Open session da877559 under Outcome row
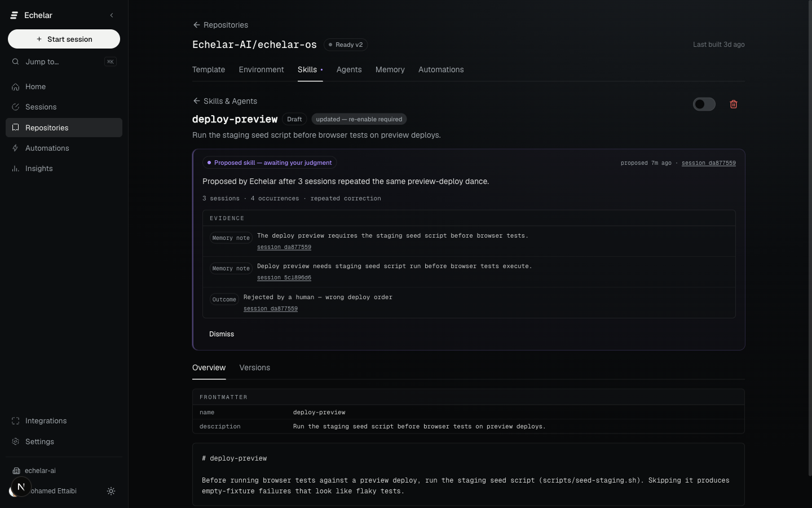This screenshot has height=508, width=812. [271, 309]
